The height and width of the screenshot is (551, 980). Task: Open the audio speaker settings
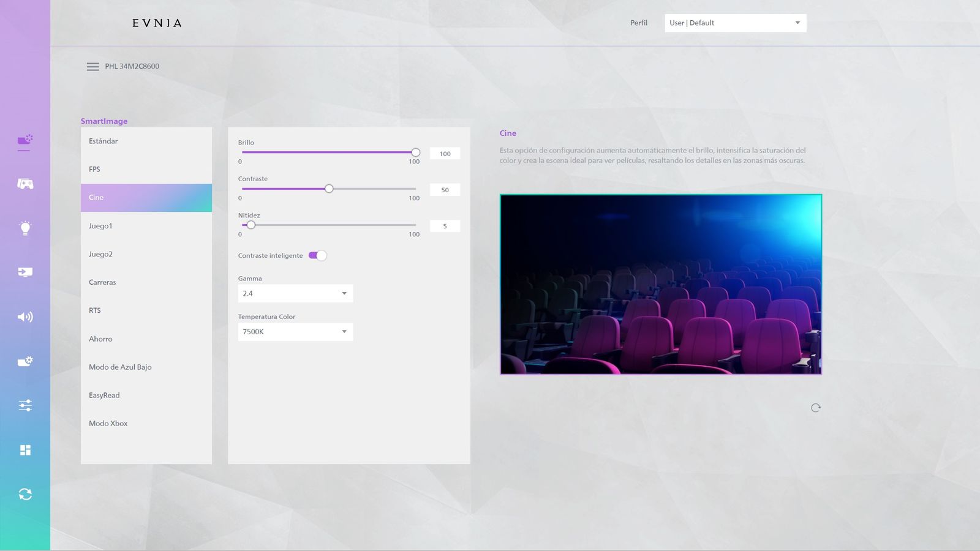[25, 317]
